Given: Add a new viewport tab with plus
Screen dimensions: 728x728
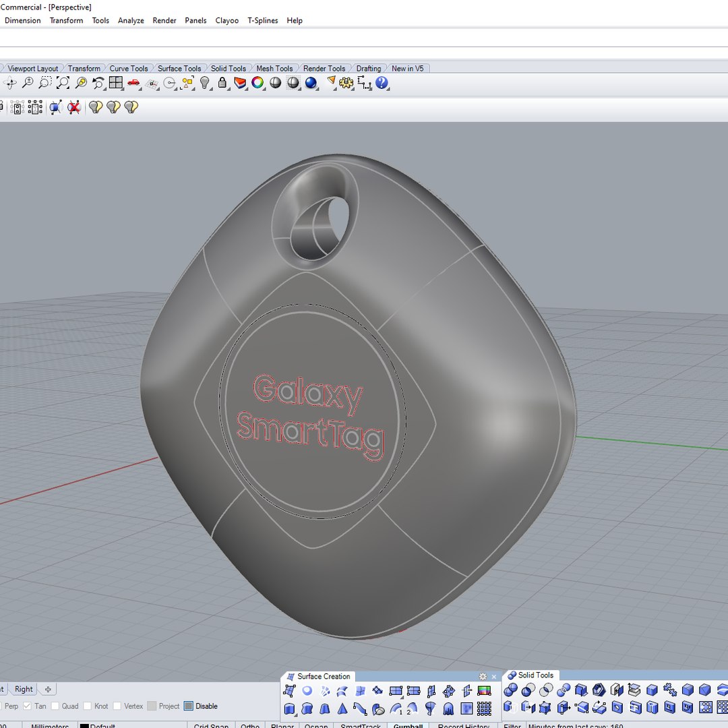Looking at the screenshot, I should (x=48, y=689).
